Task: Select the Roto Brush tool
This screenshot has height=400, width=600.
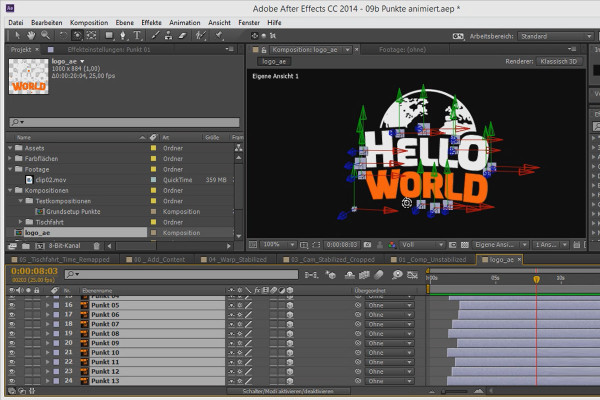Action: point(201,36)
